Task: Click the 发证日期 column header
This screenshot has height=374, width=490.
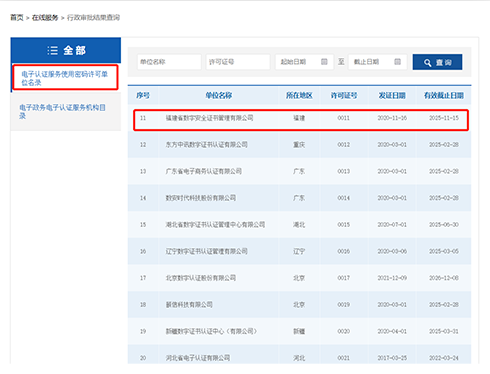Action: [x=392, y=96]
